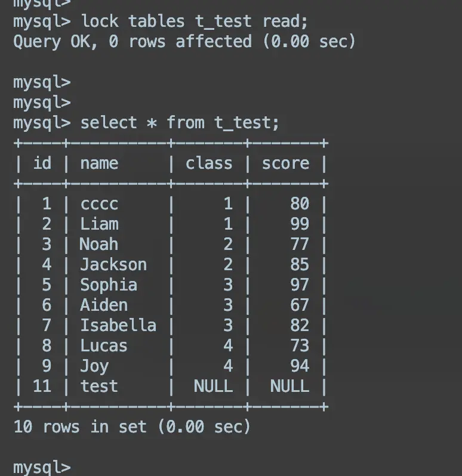Click the NULL value under the score column
Image resolution: width=462 pixels, height=476 pixels.
click(289, 387)
